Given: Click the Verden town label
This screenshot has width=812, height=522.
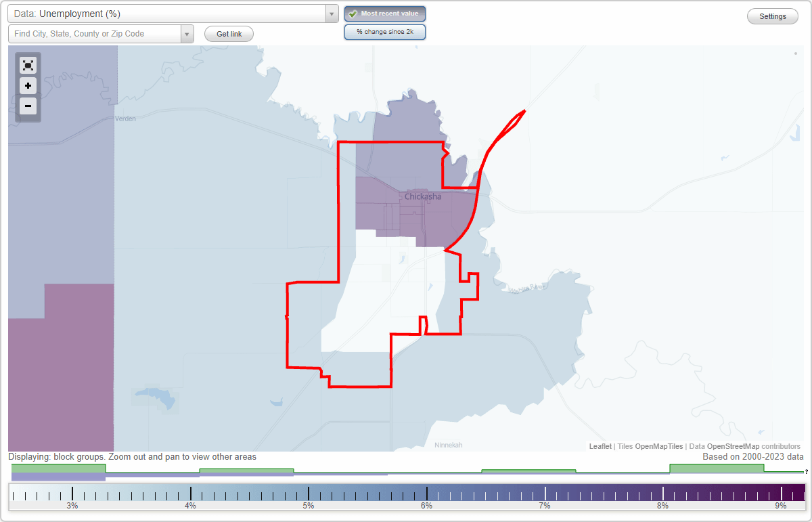Looking at the screenshot, I should [x=125, y=118].
